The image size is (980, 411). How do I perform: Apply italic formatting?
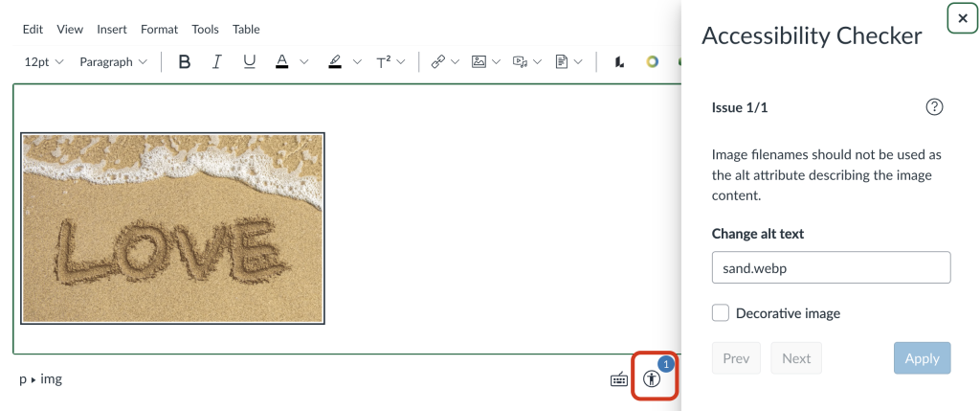tap(217, 62)
